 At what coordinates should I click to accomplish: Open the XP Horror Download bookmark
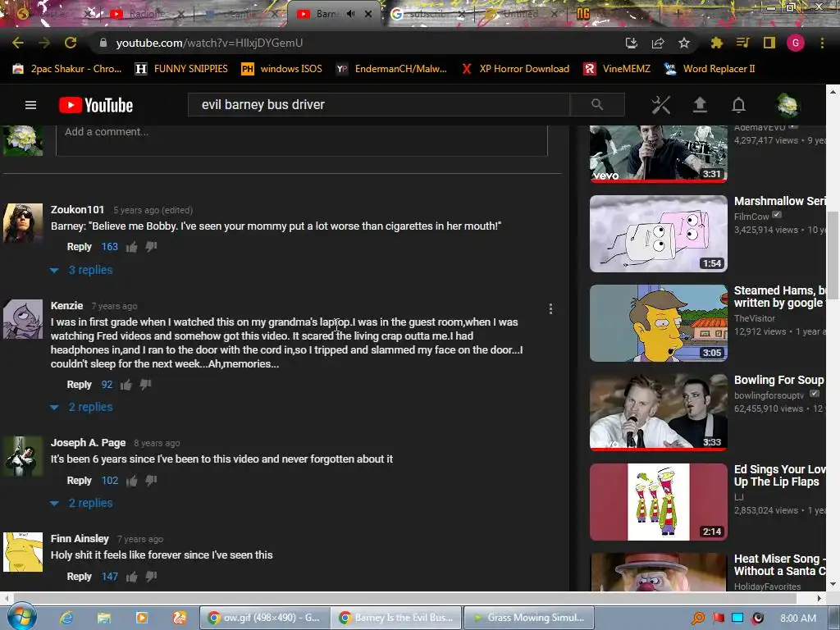[x=515, y=69]
